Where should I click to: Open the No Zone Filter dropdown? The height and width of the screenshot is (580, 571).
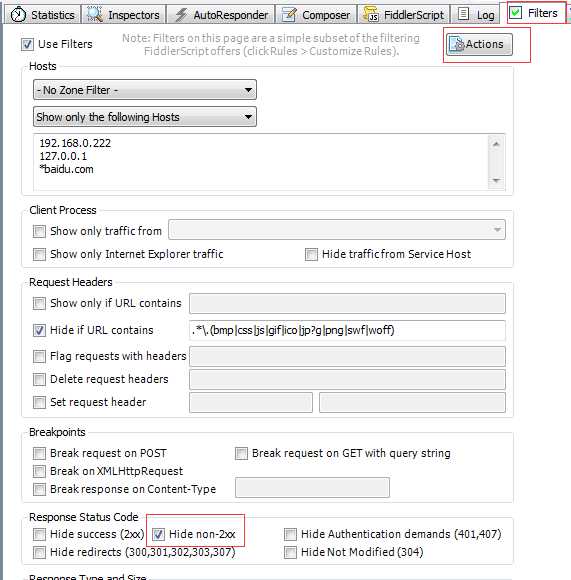(x=145, y=90)
